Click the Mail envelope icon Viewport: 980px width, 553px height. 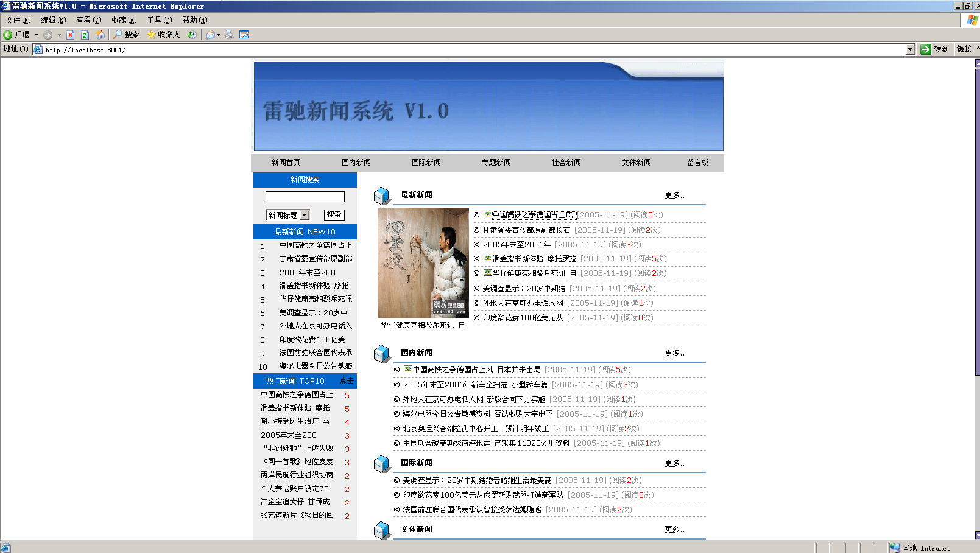coord(210,35)
